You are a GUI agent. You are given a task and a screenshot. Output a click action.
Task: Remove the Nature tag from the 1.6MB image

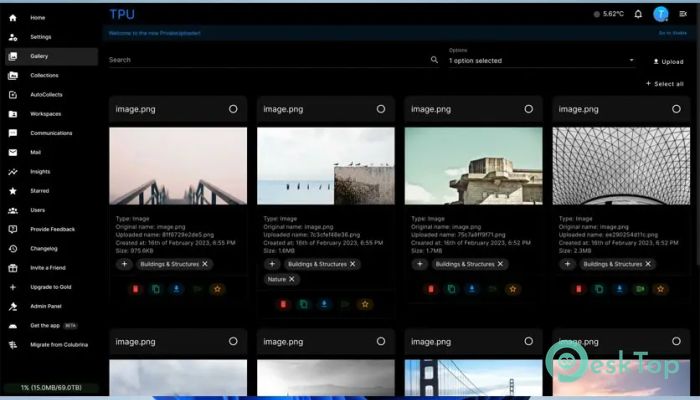pos(292,279)
